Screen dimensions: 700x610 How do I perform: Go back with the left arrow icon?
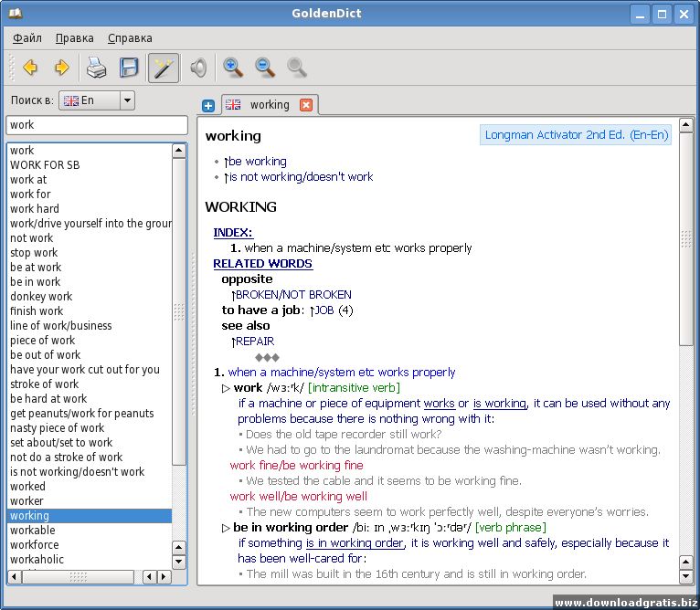point(30,68)
